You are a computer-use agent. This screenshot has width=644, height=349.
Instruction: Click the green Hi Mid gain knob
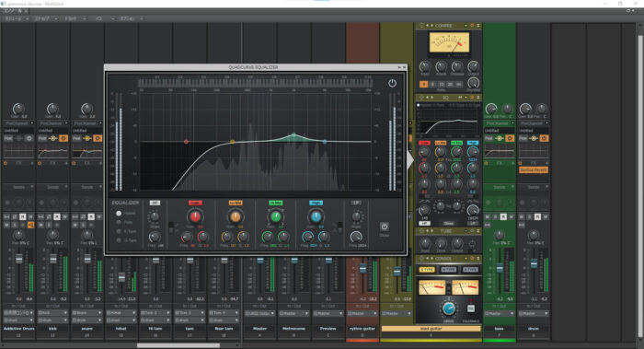pos(276,216)
